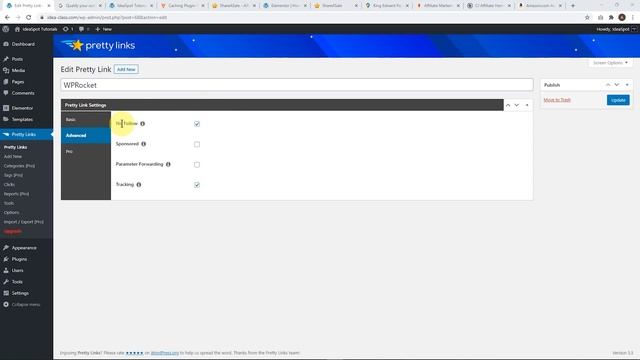
Task: Open the WordPress logo menu
Action: coord(6,29)
